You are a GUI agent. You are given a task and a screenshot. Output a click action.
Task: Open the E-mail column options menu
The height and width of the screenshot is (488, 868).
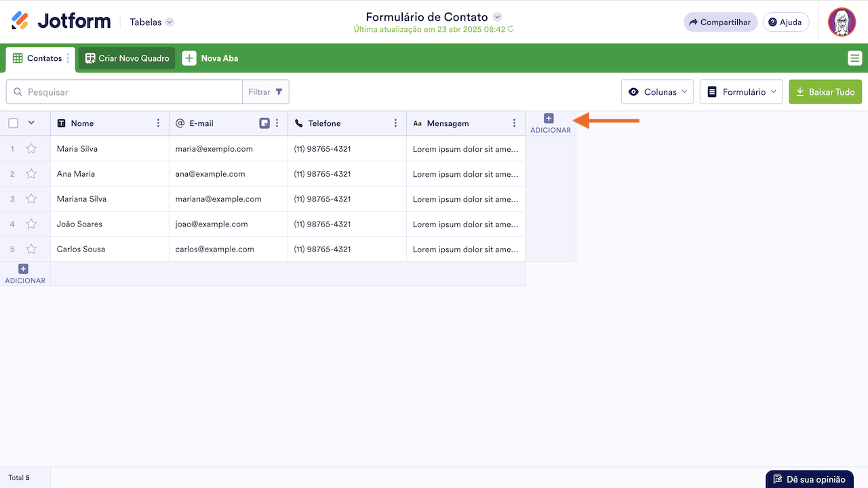point(277,123)
